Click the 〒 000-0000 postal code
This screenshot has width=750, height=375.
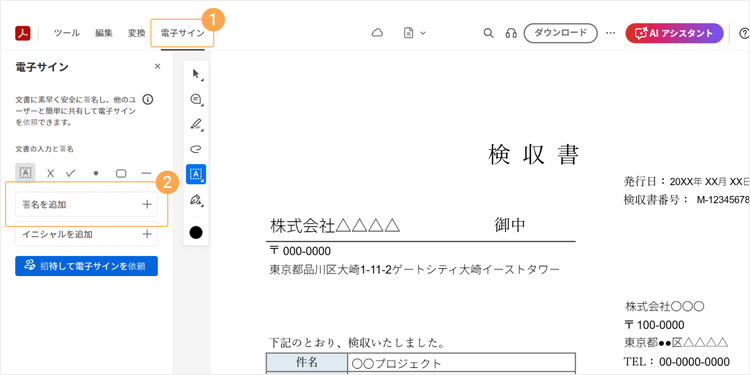pyautogui.click(x=300, y=252)
